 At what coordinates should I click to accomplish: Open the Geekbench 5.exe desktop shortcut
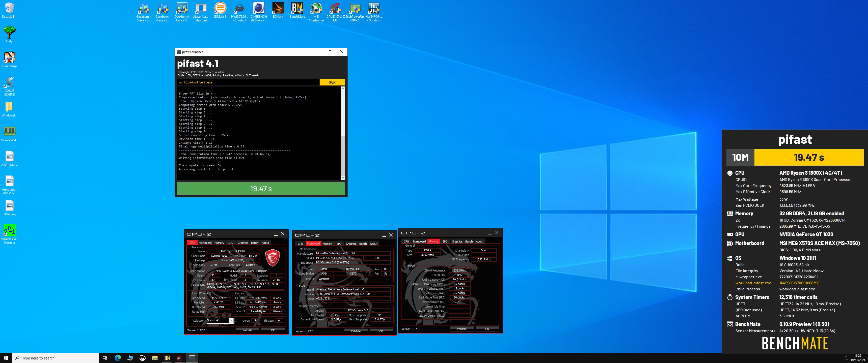click(144, 12)
